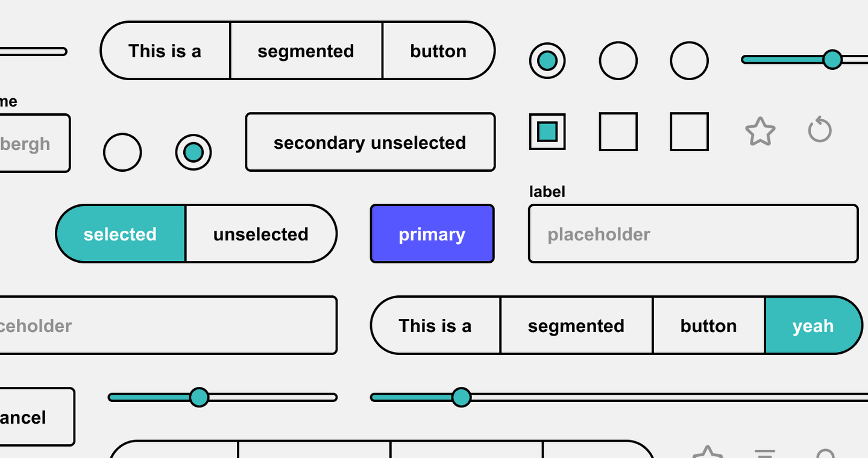The image size is (868, 458).
Task: Uncheck the filled teal checkbox
Action: point(547,131)
